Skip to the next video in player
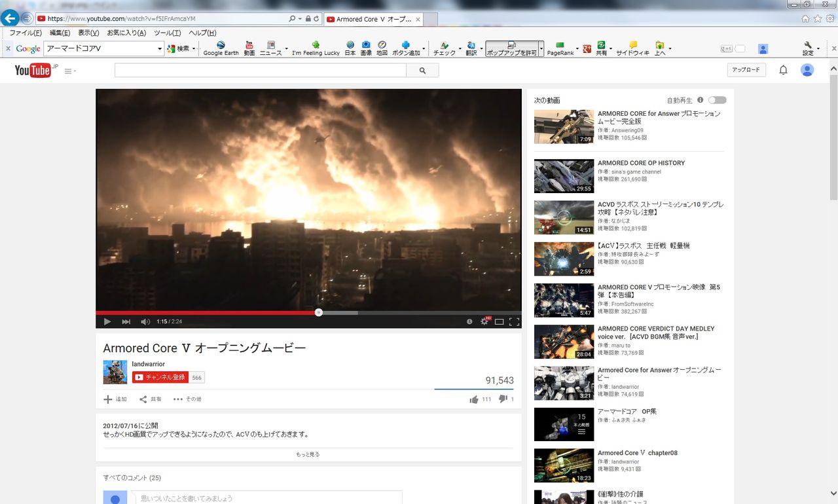The height and width of the screenshot is (504, 838). pos(126,321)
